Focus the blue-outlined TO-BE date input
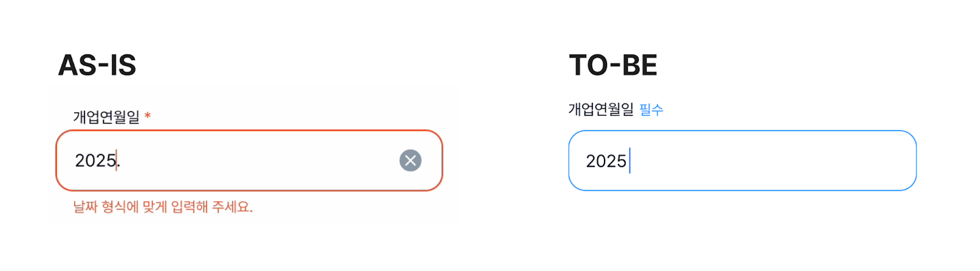 click(742, 160)
